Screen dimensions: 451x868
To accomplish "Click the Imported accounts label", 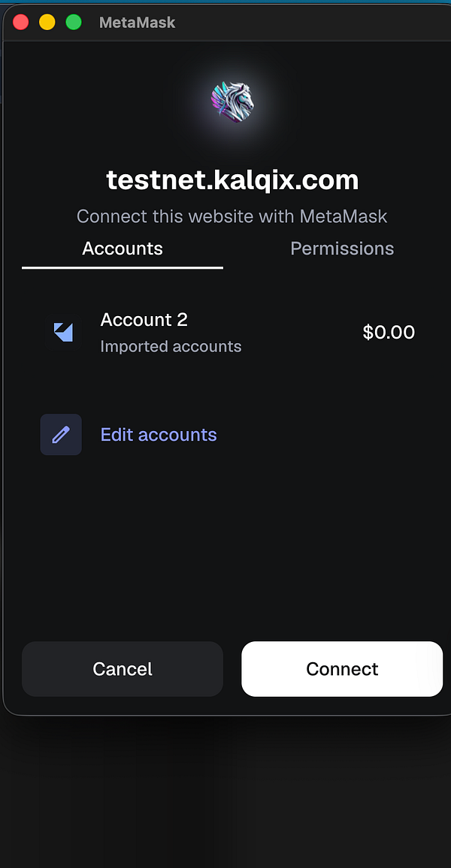I will point(171,347).
